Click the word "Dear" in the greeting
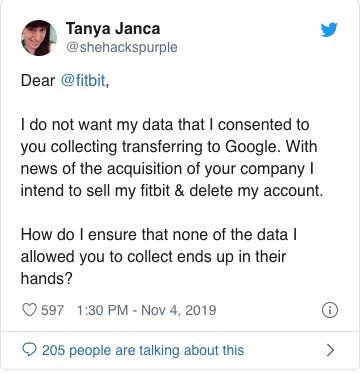360x373 pixels. point(38,81)
